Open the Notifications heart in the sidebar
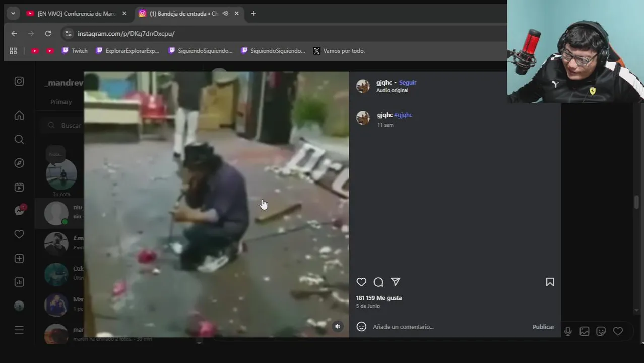Screen dimensions: 644x363 pyautogui.click(x=19, y=234)
